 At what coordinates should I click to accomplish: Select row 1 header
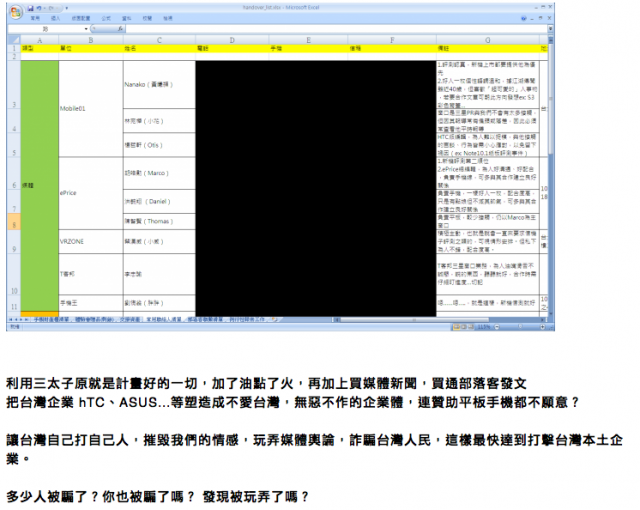click(14, 49)
